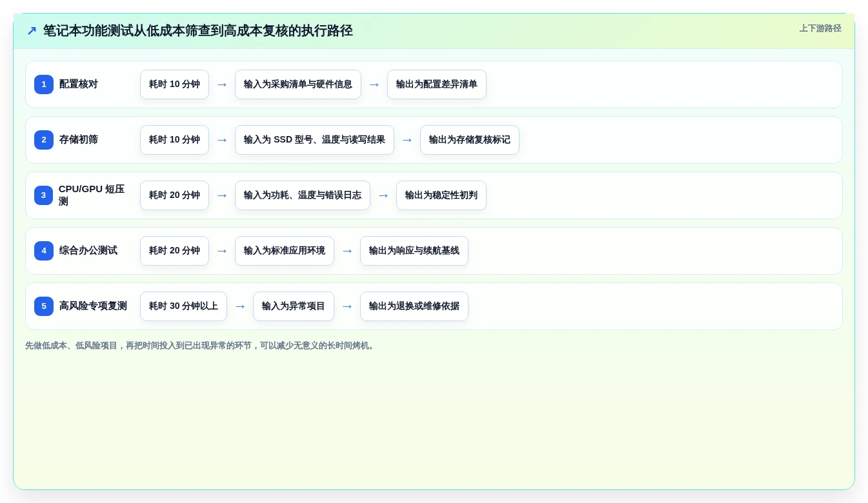Click the 输入为采购清单与硬件信息 chip

(298, 84)
